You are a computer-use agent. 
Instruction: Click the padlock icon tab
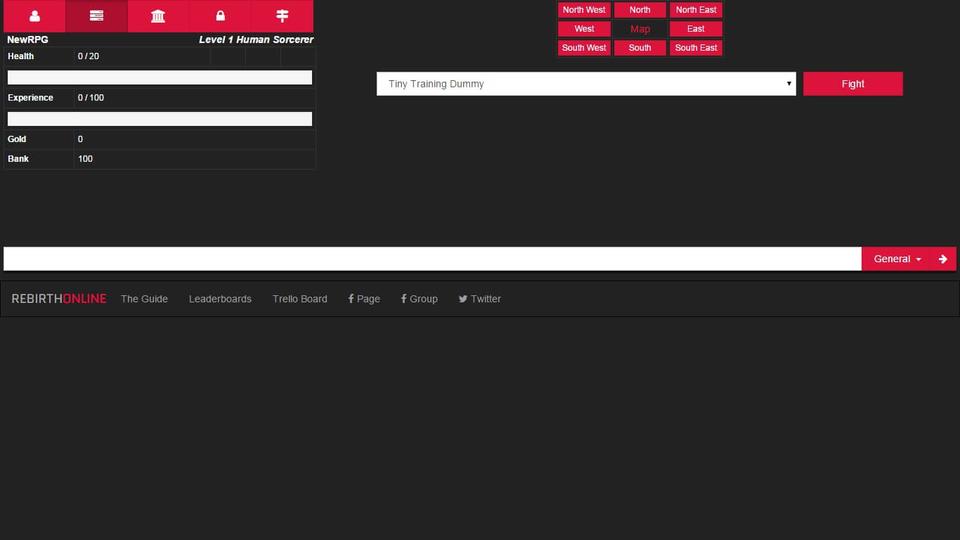click(220, 16)
